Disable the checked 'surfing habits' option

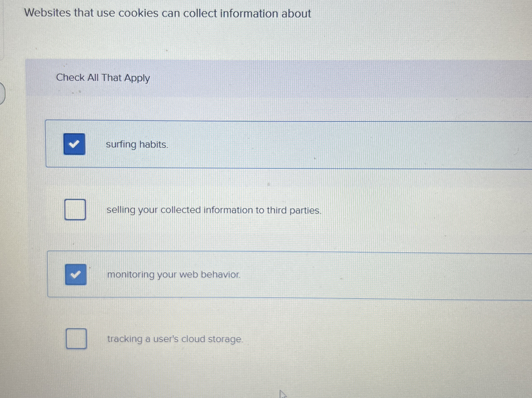click(74, 144)
